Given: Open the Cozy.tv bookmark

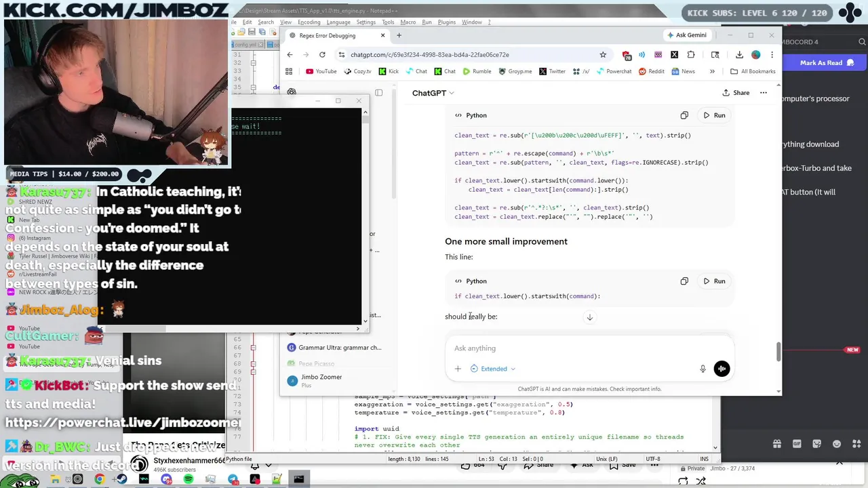Looking at the screenshot, I should coord(357,71).
